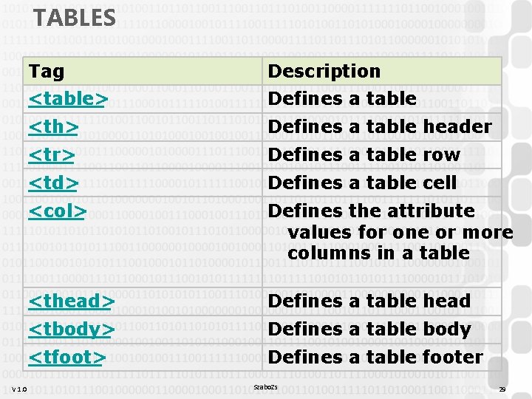The width and height of the screenshot is (532, 399).
Task: Select 'Defines a table footer' description
Action: [x=375, y=358]
